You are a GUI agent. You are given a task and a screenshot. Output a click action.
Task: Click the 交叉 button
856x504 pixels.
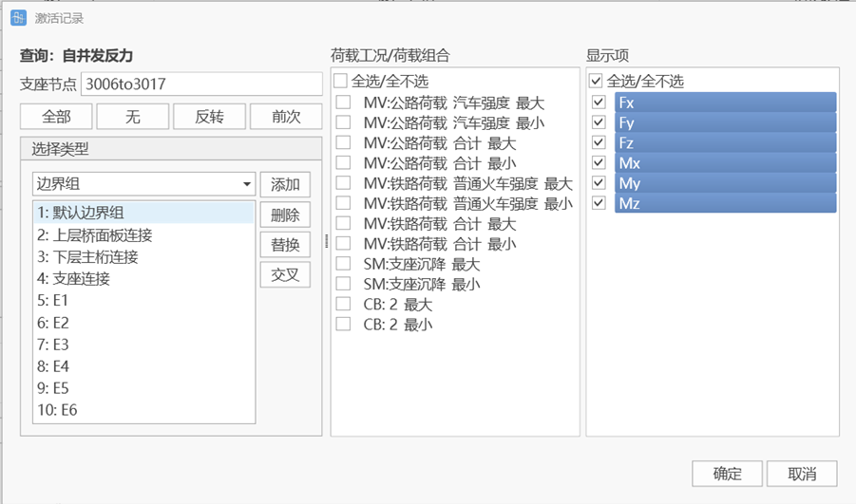pyautogui.click(x=285, y=274)
